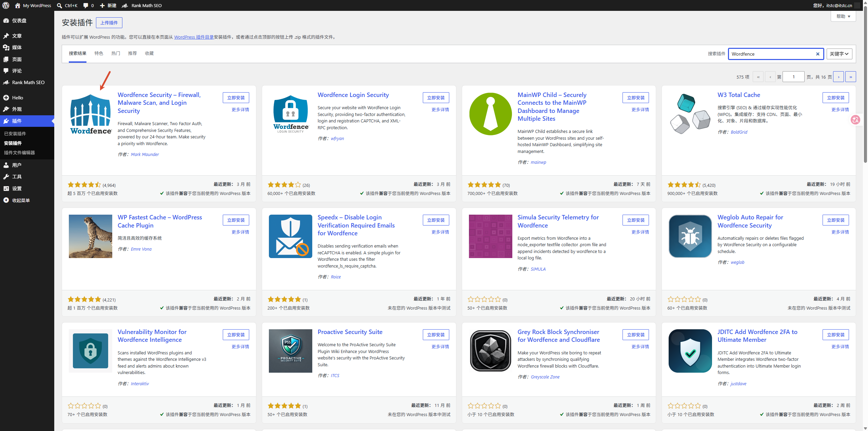This screenshot has height=431, width=868.
Task: Open the 仪表盘 dashboard icon in sidebar
Action: (6, 21)
